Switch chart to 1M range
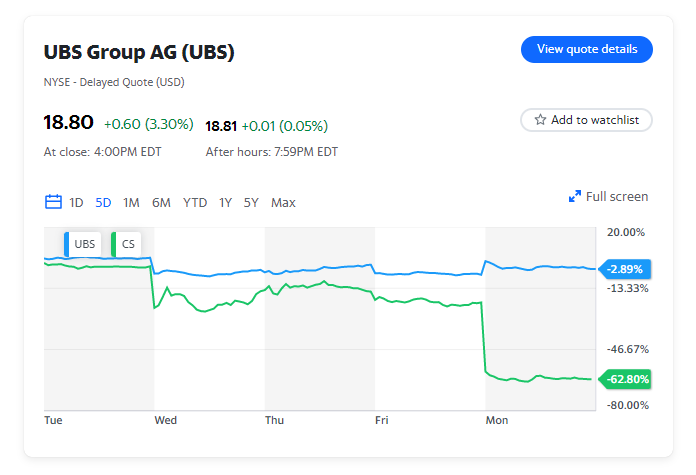This screenshot has height=475, width=696. 131,203
